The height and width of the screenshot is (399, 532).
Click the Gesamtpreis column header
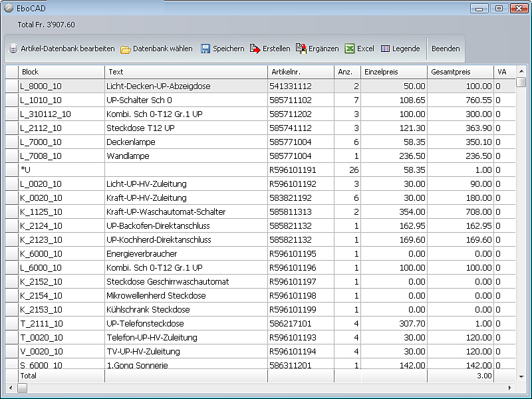460,72
